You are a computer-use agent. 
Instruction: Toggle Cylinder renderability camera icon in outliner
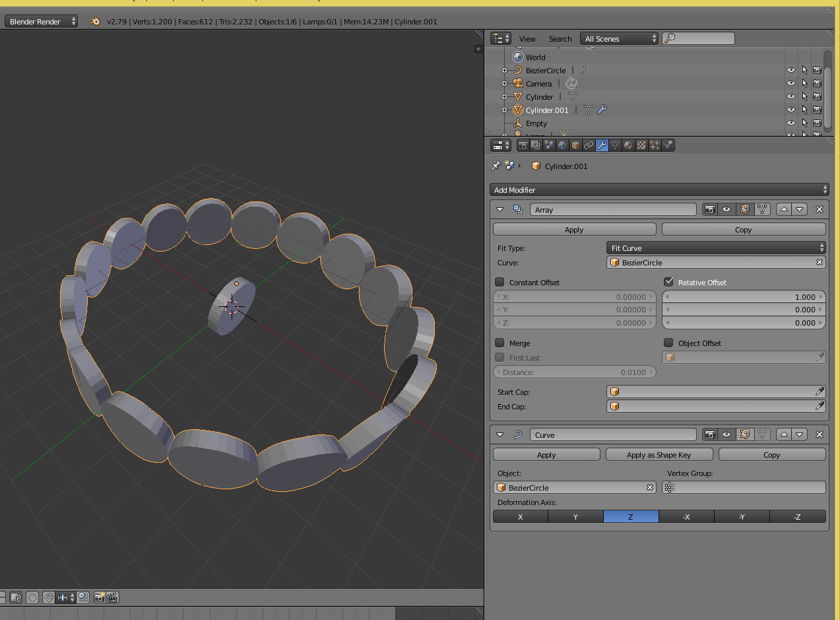817,96
